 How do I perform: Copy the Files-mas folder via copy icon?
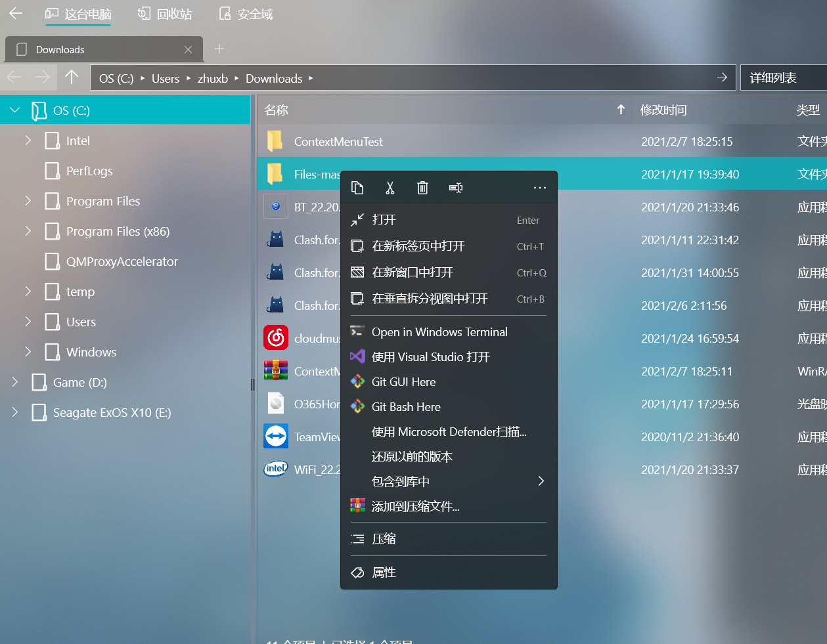pyautogui.click(x=357, y=188)
